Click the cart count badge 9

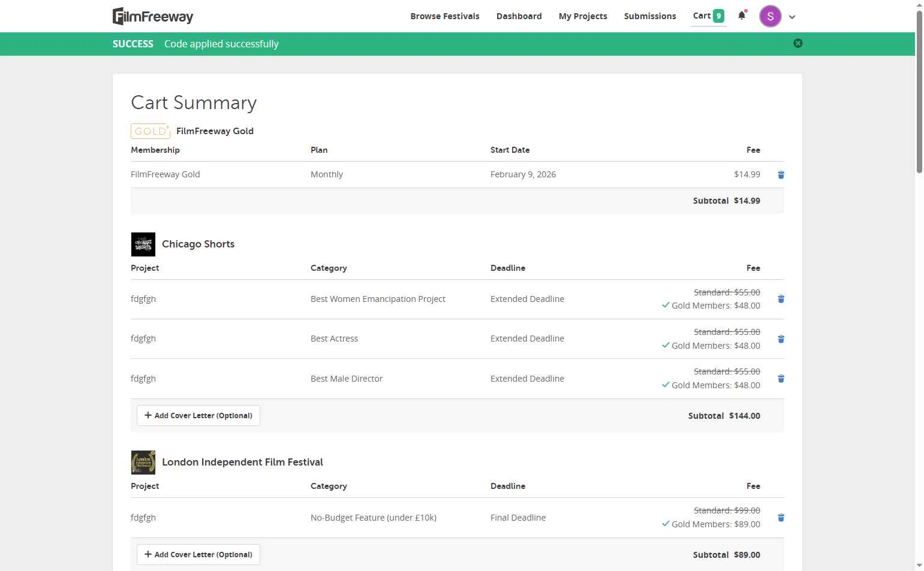[x=718, y=16]
